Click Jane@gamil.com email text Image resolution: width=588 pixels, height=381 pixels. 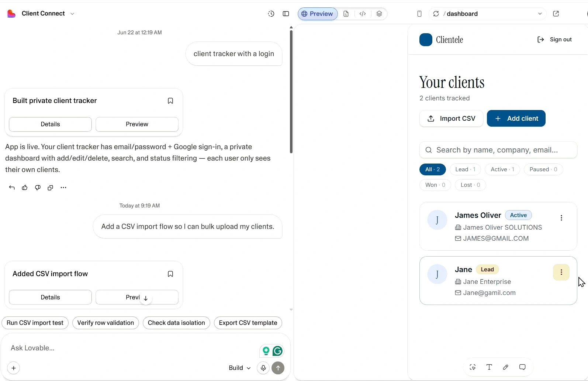(490, 293)
